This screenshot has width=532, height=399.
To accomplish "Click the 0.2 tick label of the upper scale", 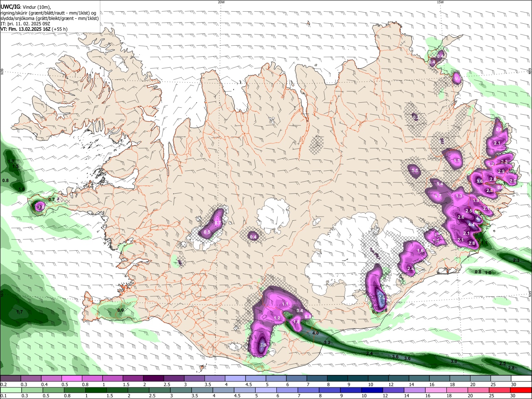I will click(x=2, y=384).
